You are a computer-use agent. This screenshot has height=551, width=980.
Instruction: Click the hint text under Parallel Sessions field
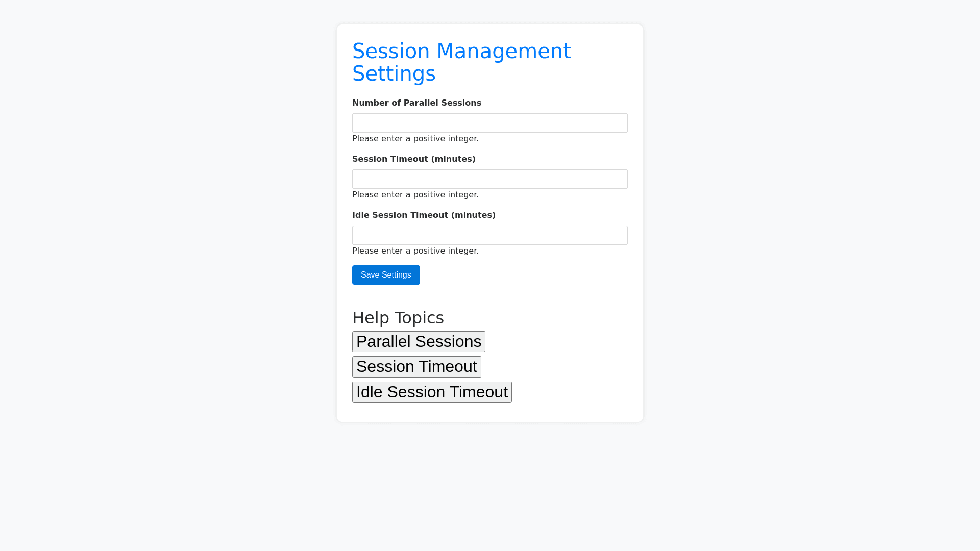tap(415, 139)
